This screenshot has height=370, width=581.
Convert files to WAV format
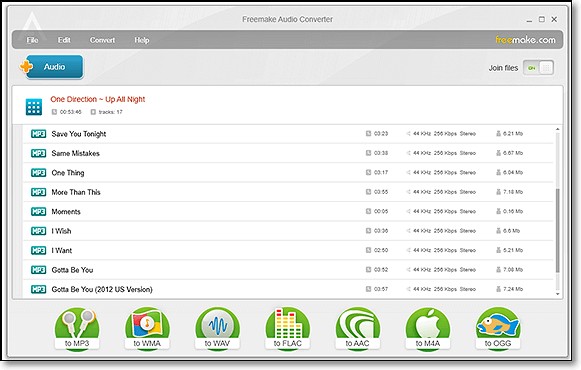(217, 329)
